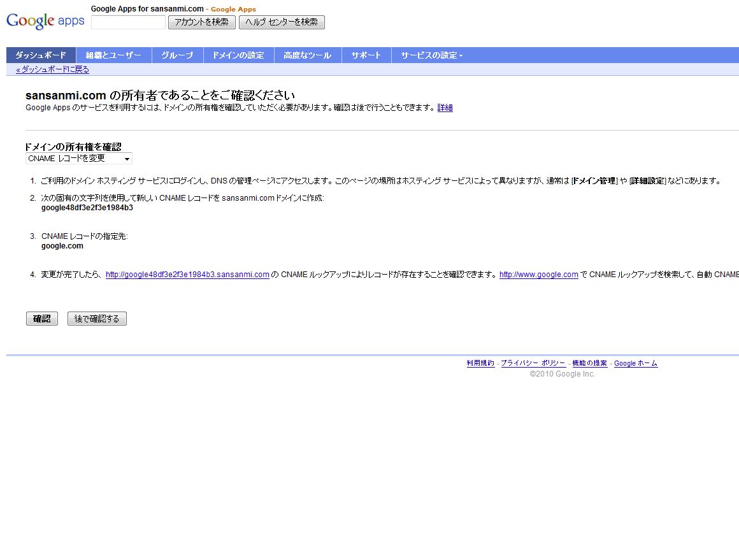Click the ヘルプ センターを検索 button

282,22
